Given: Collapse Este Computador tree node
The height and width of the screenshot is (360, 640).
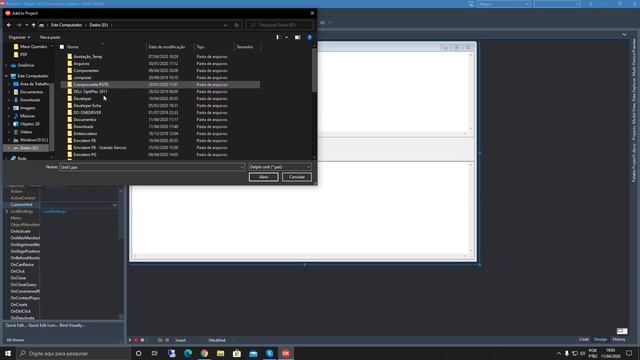Looking at the screenshot, I should pyautogui.click(x=7, y=76).
